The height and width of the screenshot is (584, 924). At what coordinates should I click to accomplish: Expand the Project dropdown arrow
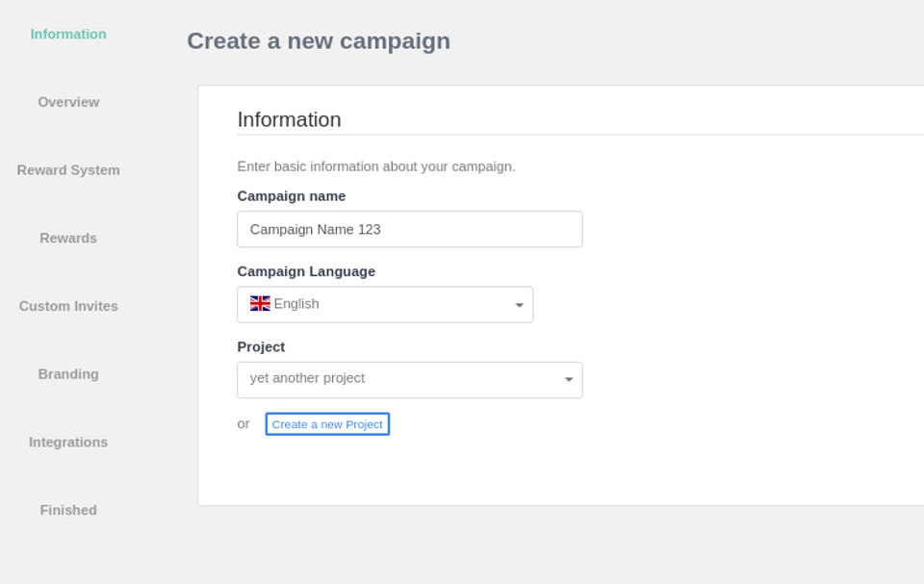pos(568,380)
